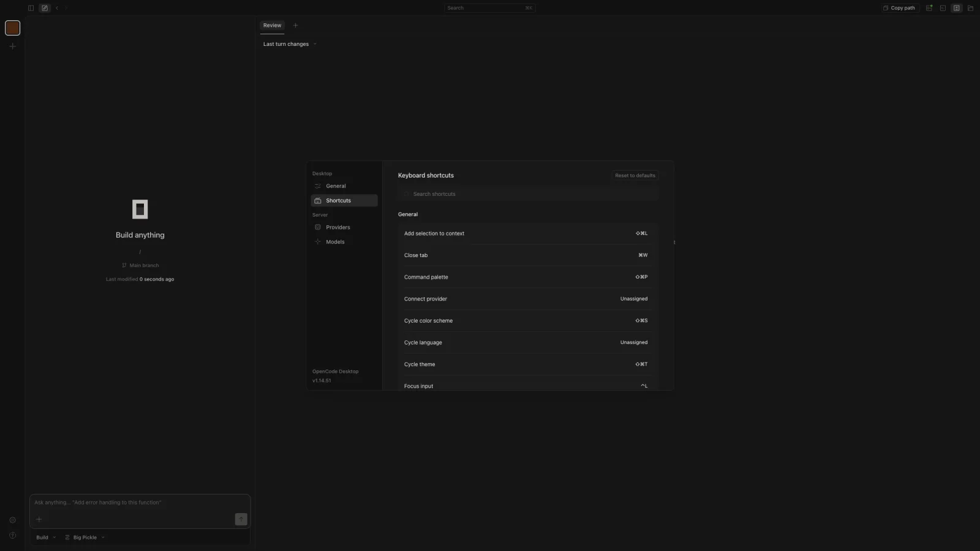Expand the Last turn changes dropdown
Screen dimensions: 980x551
tap(290, 44)
